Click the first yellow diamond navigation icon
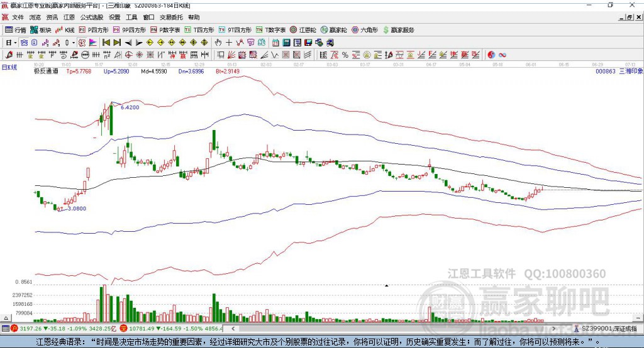 pos(150,43)
